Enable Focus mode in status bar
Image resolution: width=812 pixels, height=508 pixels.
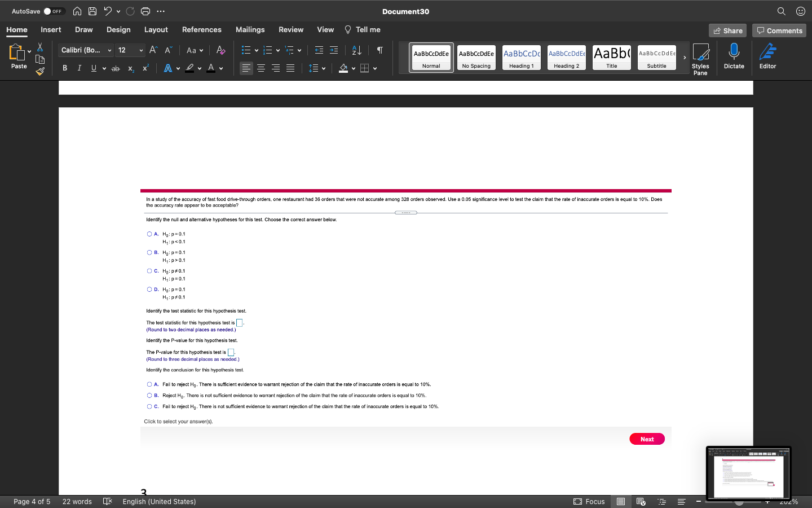pos(589,501)
